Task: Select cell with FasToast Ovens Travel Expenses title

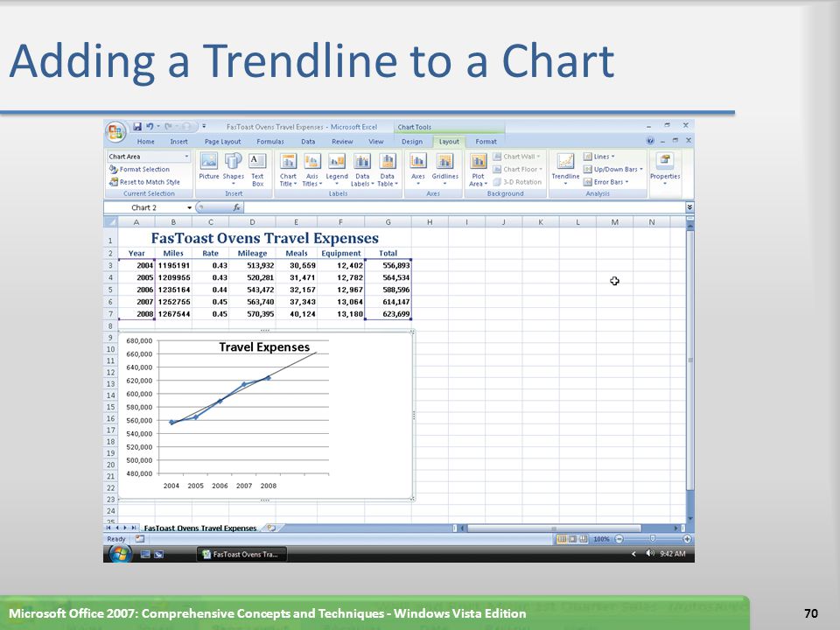Action: (264, 238)
